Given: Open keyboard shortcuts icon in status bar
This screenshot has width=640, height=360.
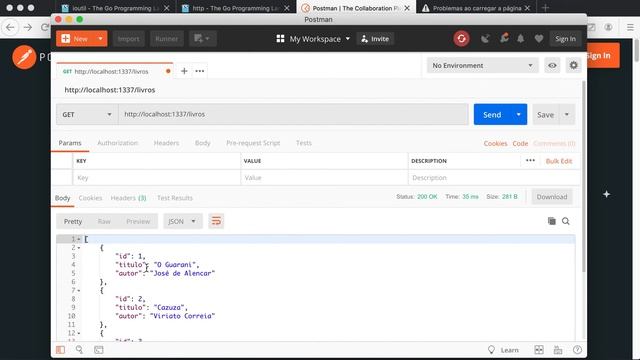Looking at the screenshot, I should coord(558,350).
